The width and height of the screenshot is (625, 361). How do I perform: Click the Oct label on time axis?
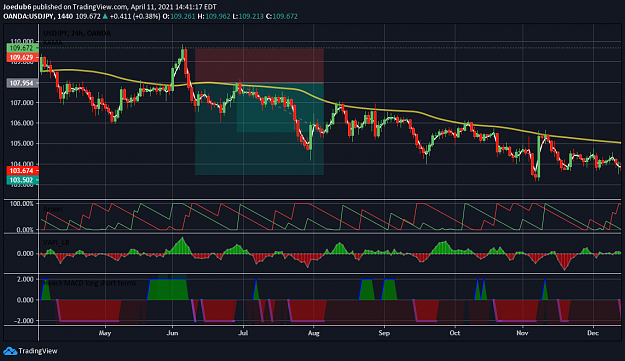[x=454, y=333]
